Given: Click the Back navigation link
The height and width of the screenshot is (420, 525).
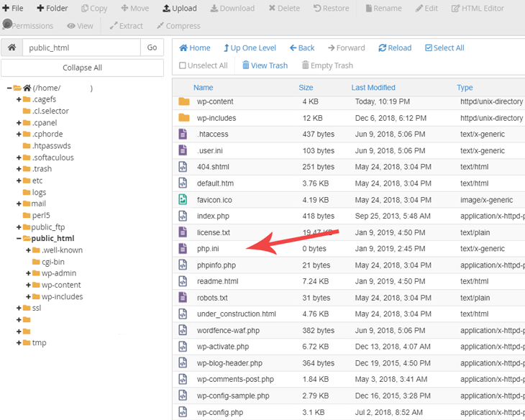Looking at the screenshot, I should click(x=302, y=48).
